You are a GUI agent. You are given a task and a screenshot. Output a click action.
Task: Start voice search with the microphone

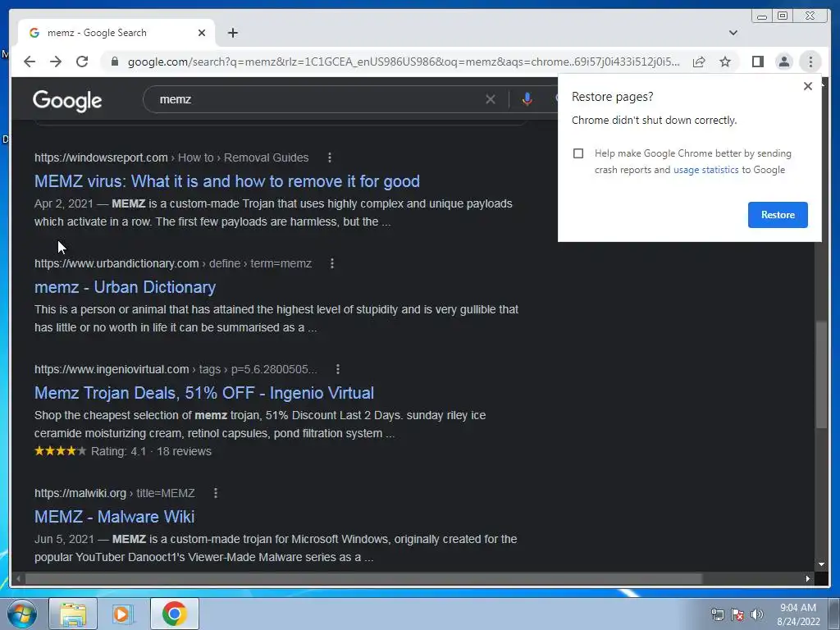pos(527,99)
